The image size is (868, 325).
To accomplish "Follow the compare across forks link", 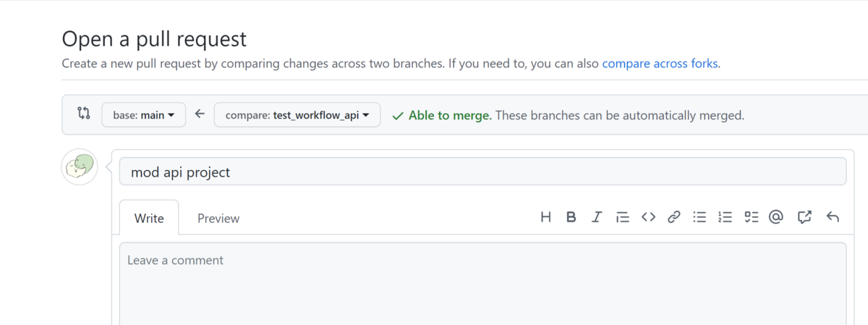I will pos(660,63).
